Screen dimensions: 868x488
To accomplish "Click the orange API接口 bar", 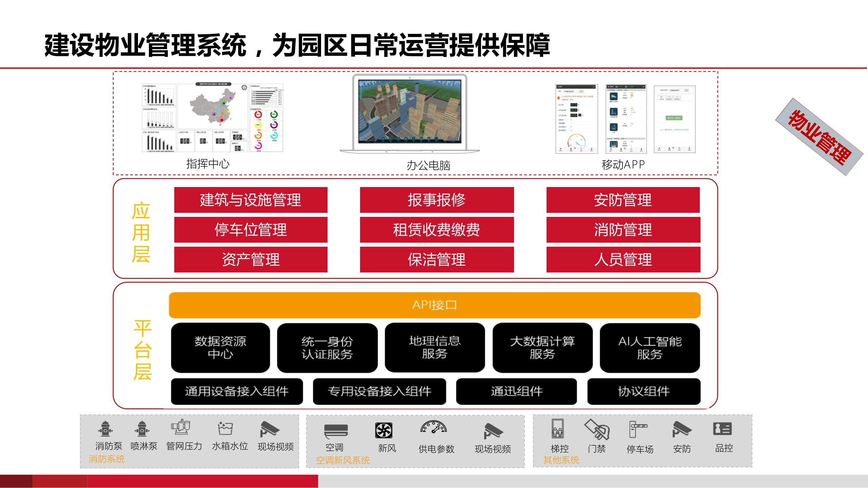I will click(435, 305).
